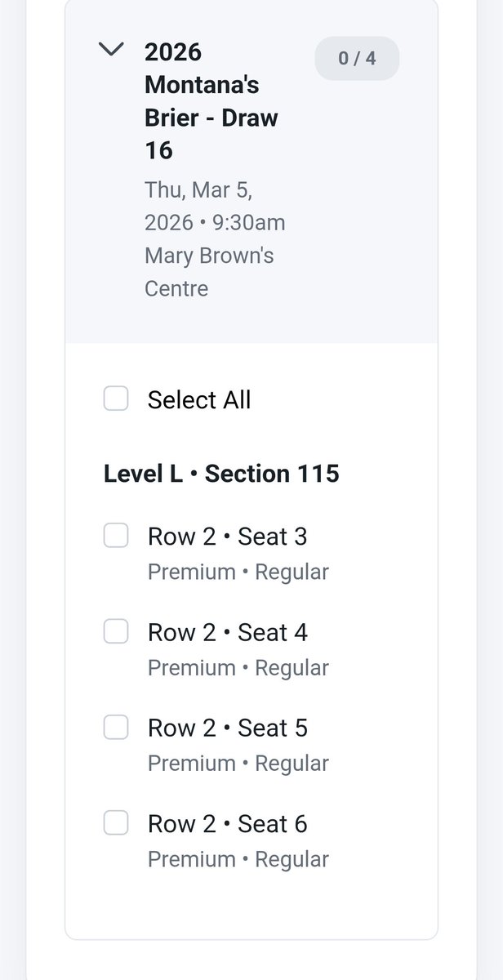Click Premium • Regular under Seat 4
503x980 pixels.
238,667
